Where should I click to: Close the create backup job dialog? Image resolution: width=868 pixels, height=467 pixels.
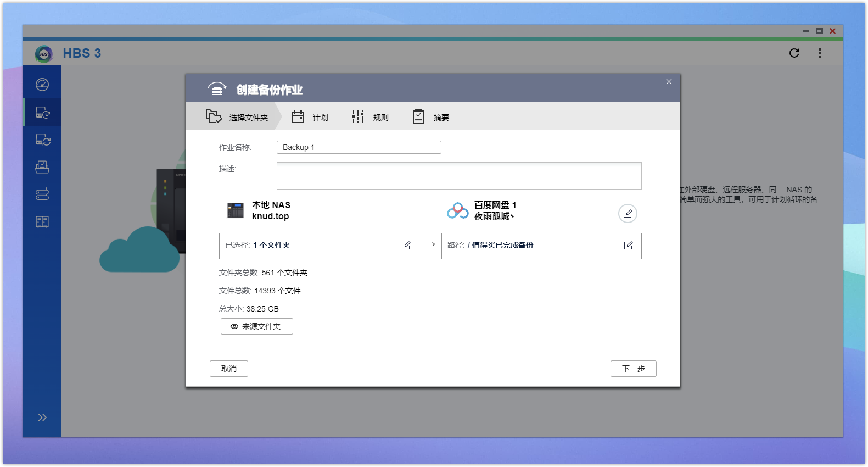pos(669,82)
